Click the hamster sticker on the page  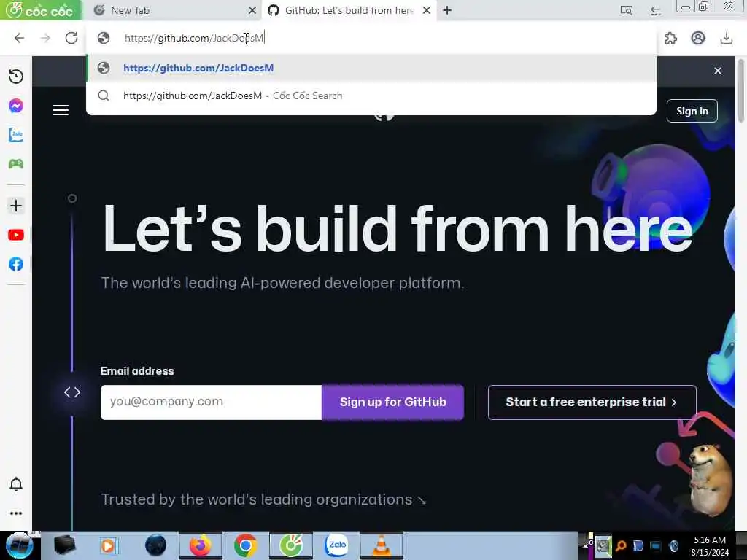point(709,480)
